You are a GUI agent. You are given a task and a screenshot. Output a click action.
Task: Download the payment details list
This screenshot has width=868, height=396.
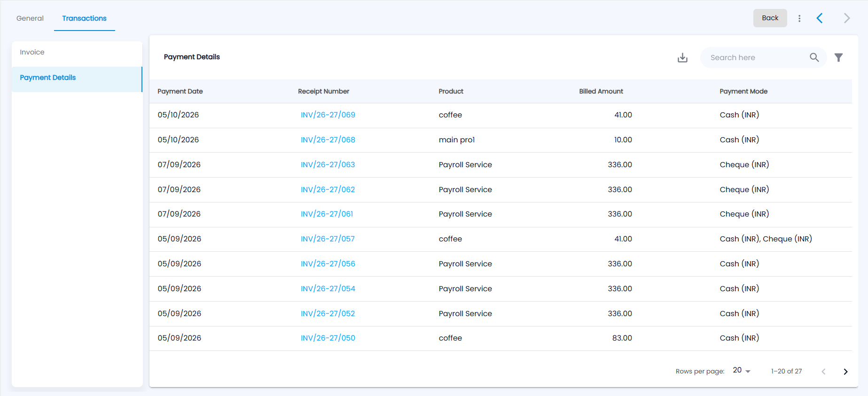tap(682, 57)
